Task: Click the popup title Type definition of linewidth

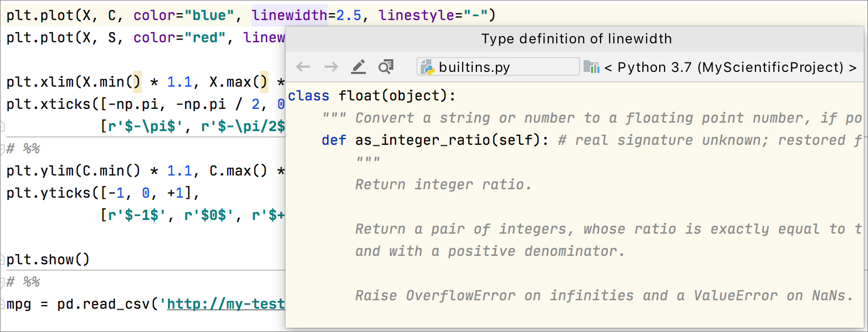Action: [576, 39]
